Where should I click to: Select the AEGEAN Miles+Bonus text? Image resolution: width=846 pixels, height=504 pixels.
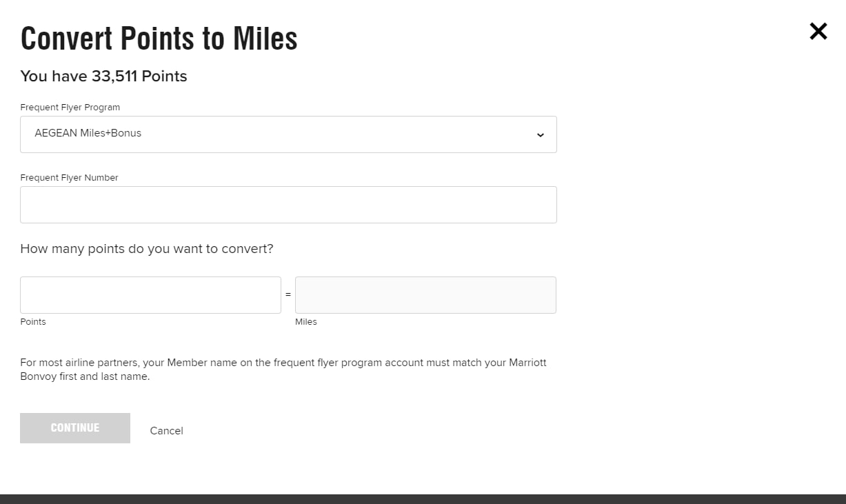coord(88,133)
